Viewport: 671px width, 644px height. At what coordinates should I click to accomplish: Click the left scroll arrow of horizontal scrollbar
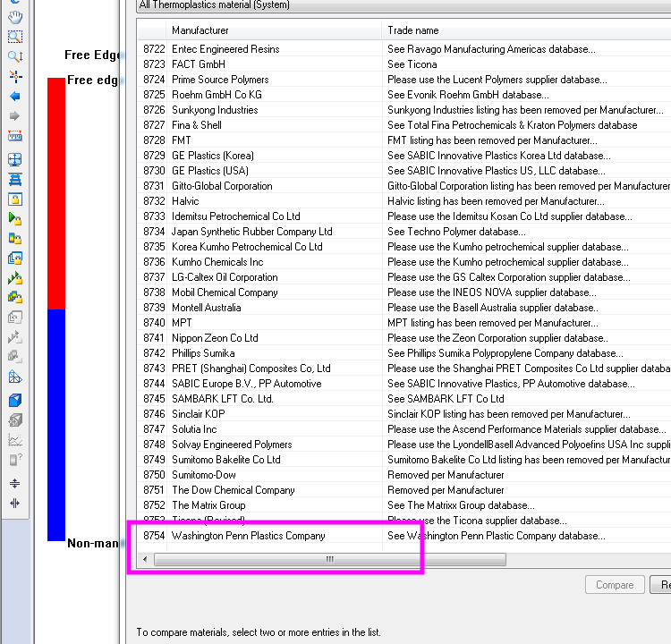tap(145, 559)
